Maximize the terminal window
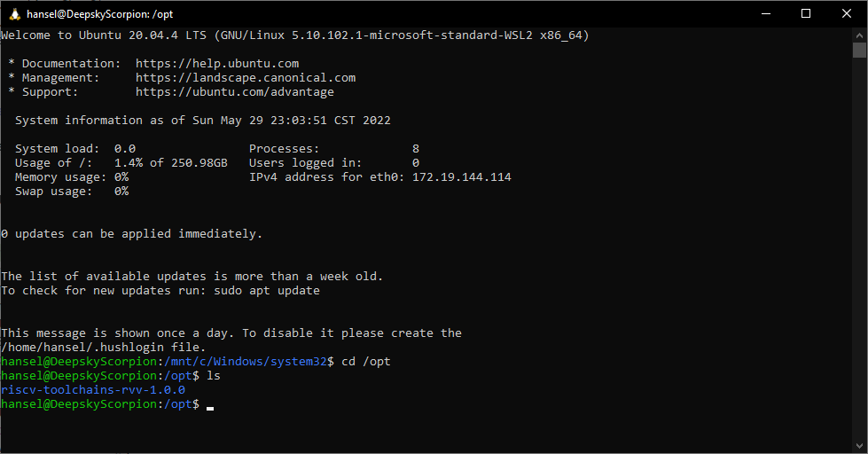This screenshot has height=454, width=868. 806,14
